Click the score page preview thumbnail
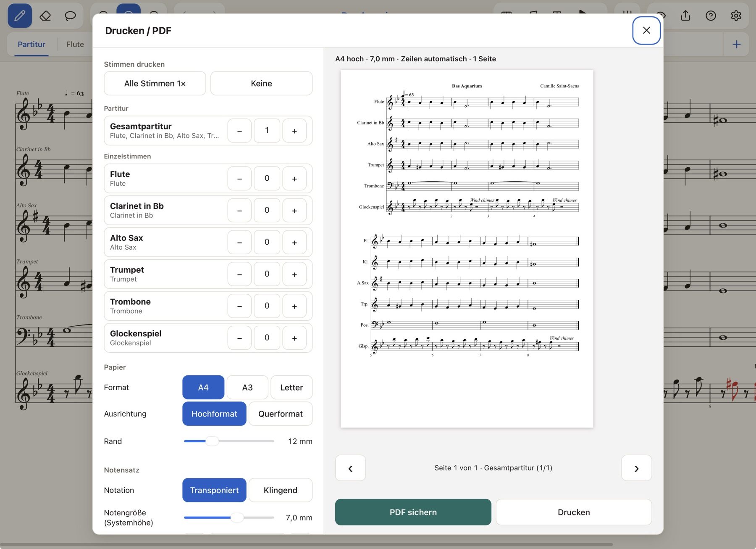Screen dimensions: 756x549 tap(467, 249)
